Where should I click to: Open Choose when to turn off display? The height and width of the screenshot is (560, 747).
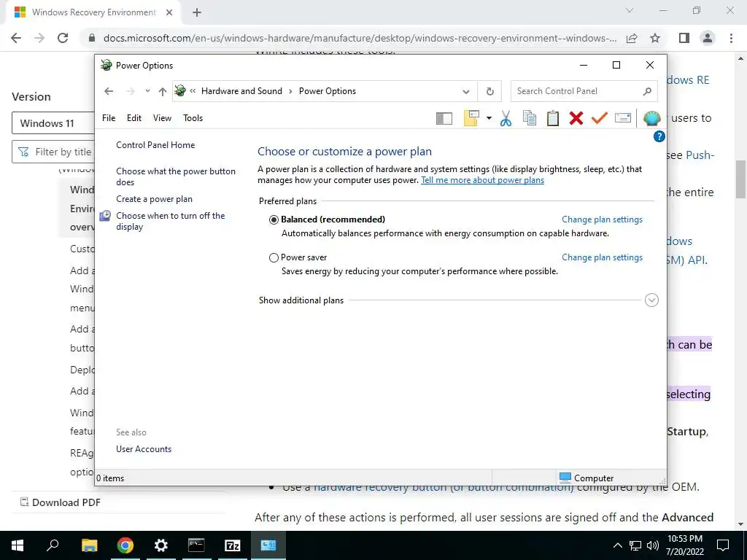[171, 221]
